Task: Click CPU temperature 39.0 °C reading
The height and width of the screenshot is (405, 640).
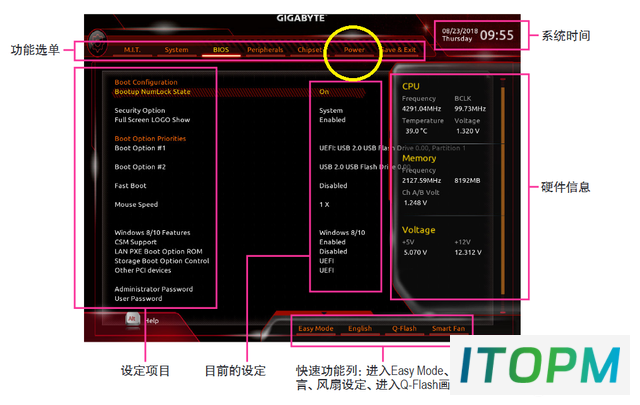Action: [x=416, y=131]
